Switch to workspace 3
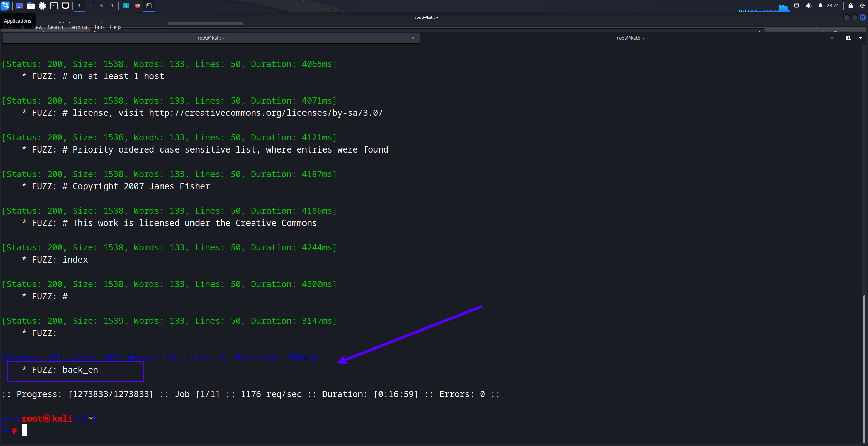This screenshot has width=868, height=446. (101, 6)
